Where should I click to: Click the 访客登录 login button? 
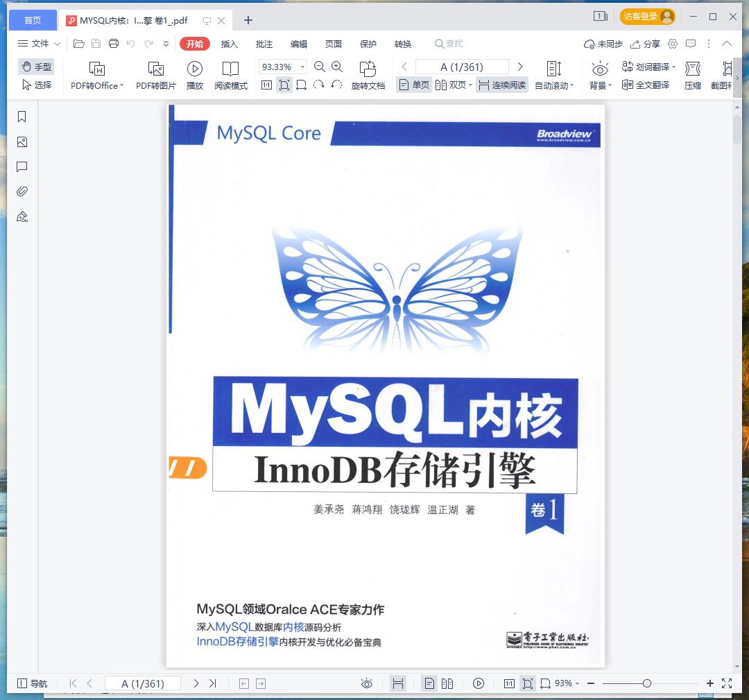coord(648,17)
